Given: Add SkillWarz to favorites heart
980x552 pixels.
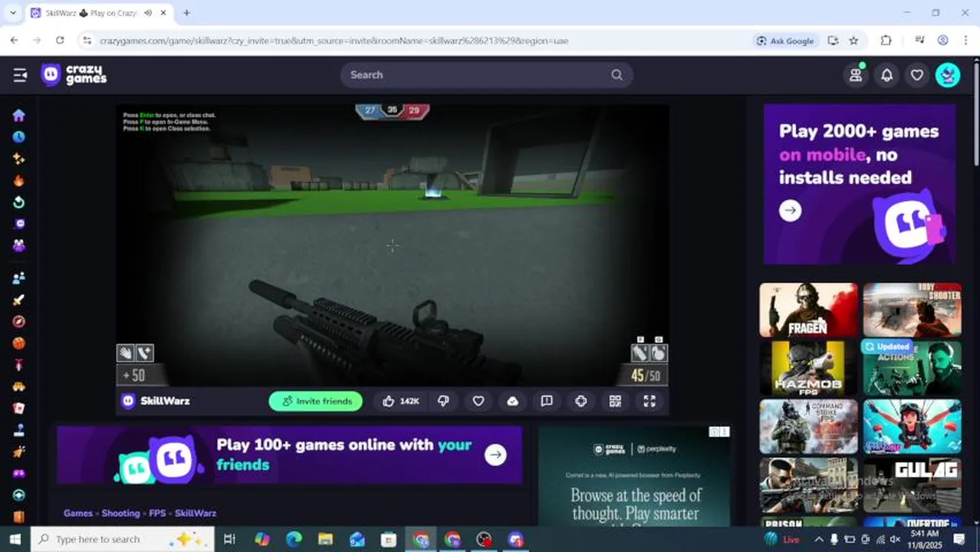Looking at the screenshot, I should tap(478, 401).
